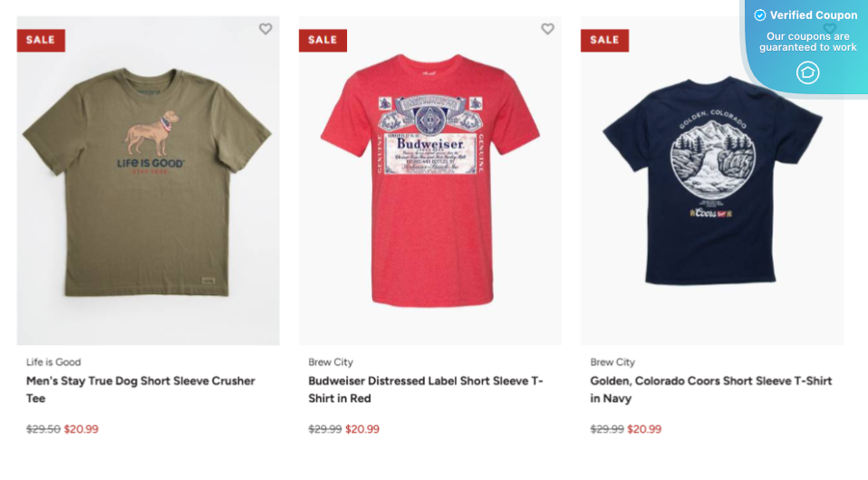
Task: Select the red Budweiser shirt product image
Action: click(430, 181)
